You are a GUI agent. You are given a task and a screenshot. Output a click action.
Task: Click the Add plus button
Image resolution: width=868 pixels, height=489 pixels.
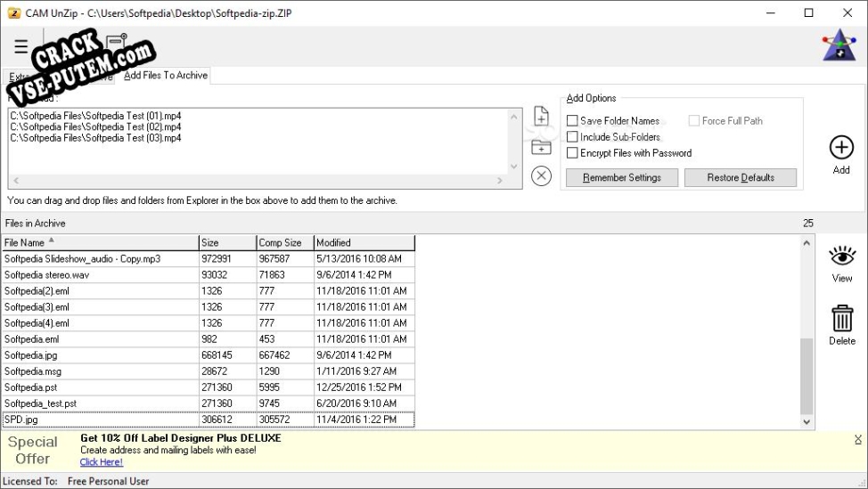pyautogui.click(x=841, y=155)
